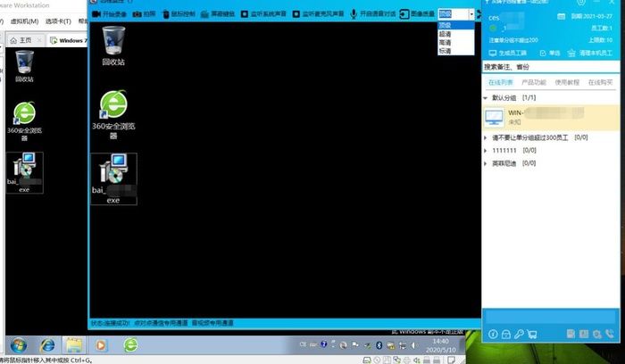
Task: Click 生成员工端 button in management panel
Action: point(508,53)
